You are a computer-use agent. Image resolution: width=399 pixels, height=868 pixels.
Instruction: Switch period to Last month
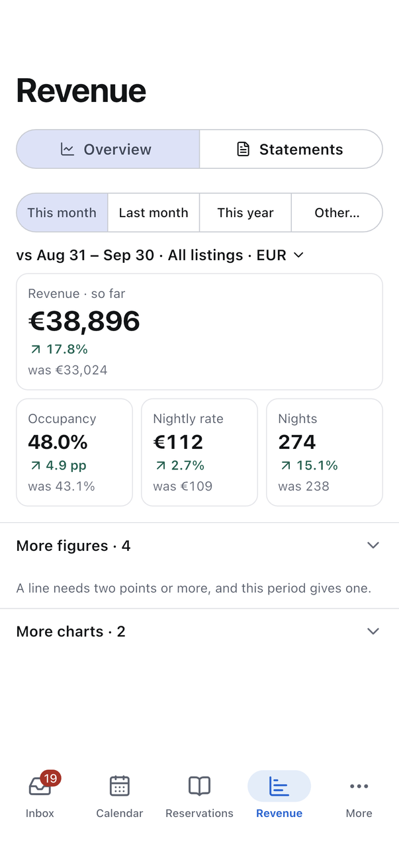tap(154, 213)
